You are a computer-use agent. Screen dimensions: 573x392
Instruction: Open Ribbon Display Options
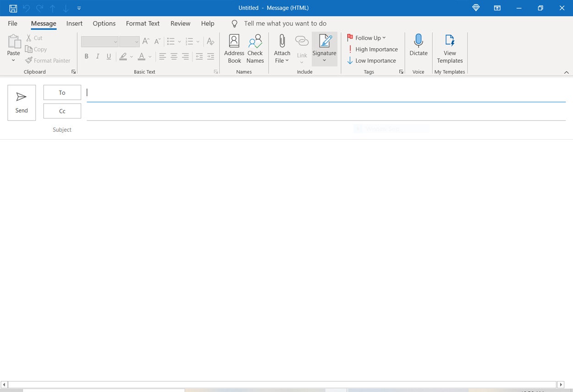(497, 8)
